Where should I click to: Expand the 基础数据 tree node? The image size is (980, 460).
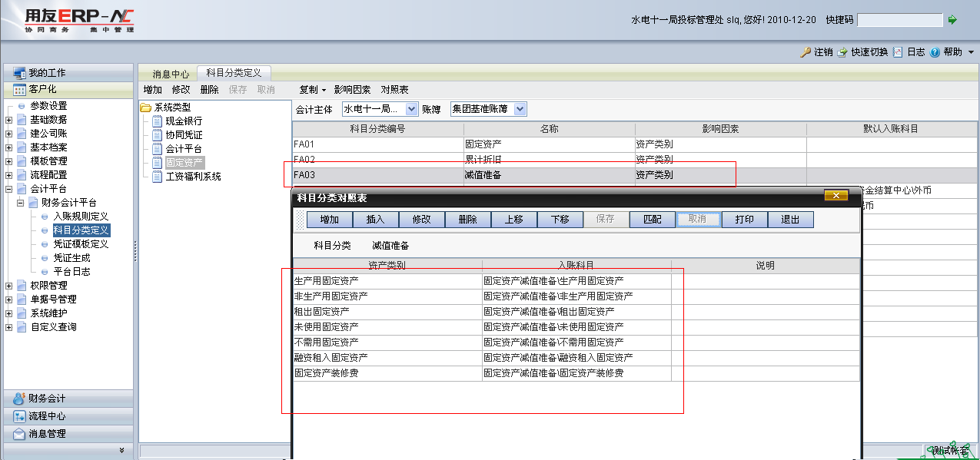point(8,120)
